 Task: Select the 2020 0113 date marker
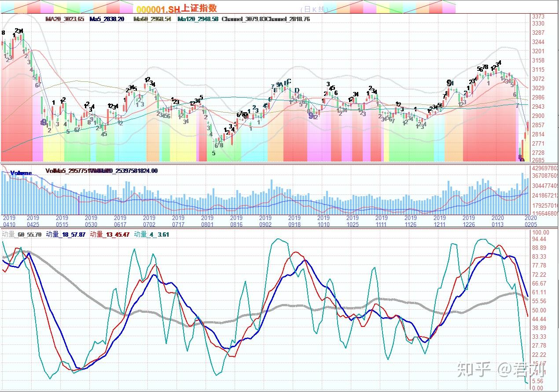click(497, 221)
